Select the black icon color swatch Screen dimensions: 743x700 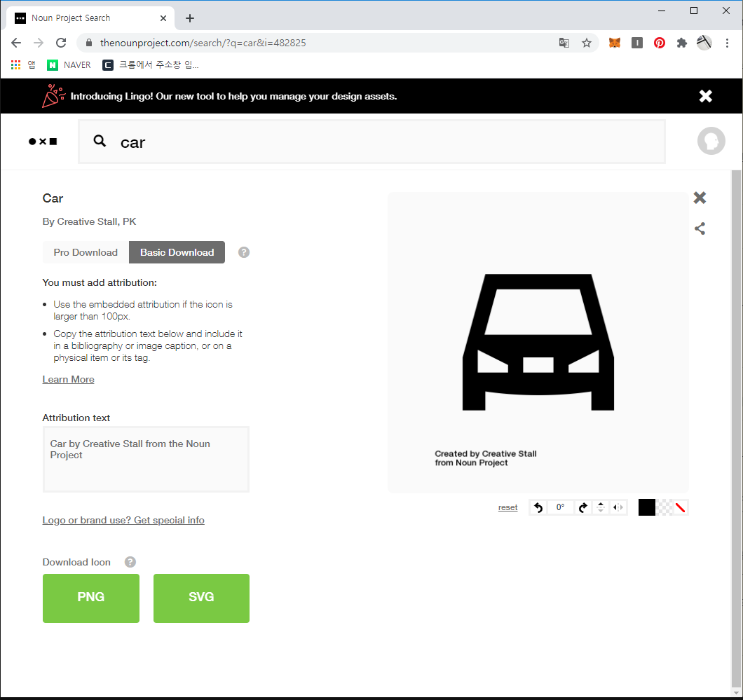647,507
